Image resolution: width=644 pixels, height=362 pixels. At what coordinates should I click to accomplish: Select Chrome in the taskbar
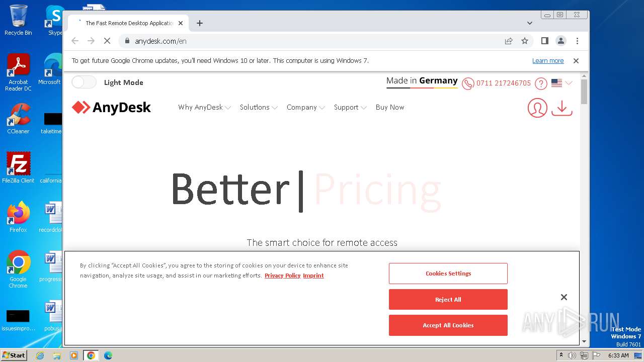(x=91, y=355)
